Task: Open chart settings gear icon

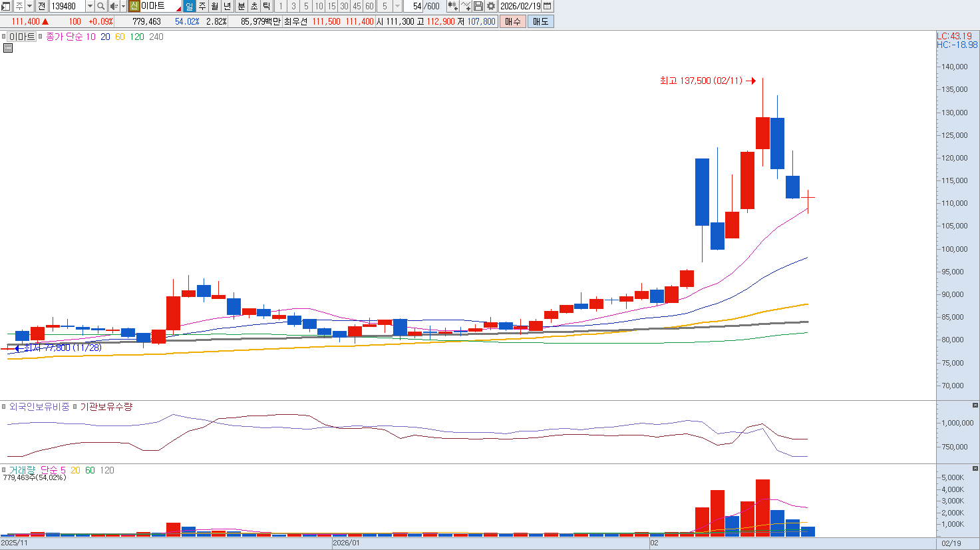Action: point(491,6)
